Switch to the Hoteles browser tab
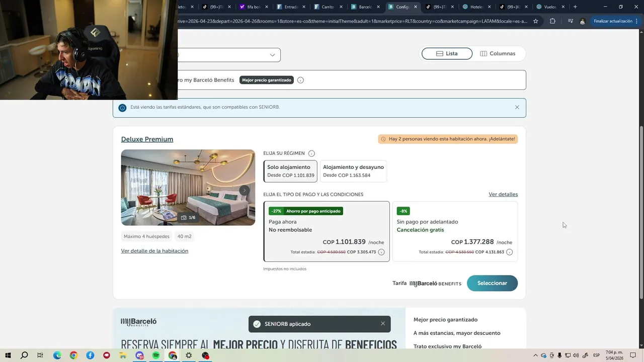The image size is (644, 362). [x=472, y=7]
